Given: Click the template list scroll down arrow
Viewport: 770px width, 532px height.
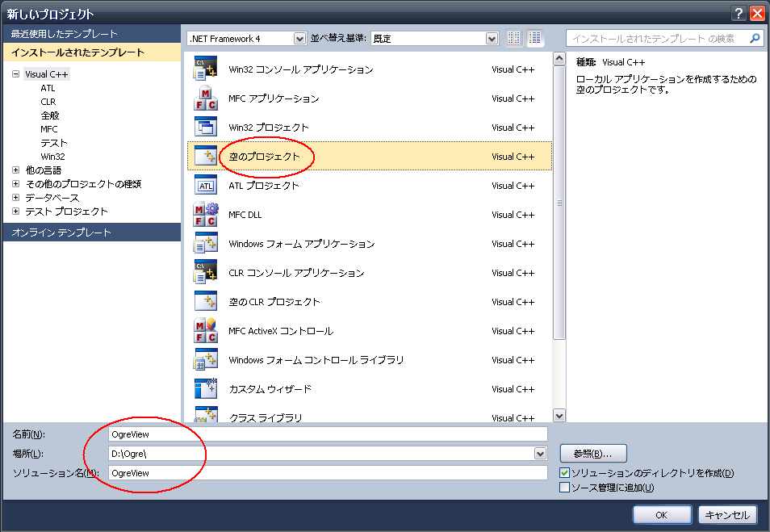Looking at the screenshot, I should (x=559, y=416).
